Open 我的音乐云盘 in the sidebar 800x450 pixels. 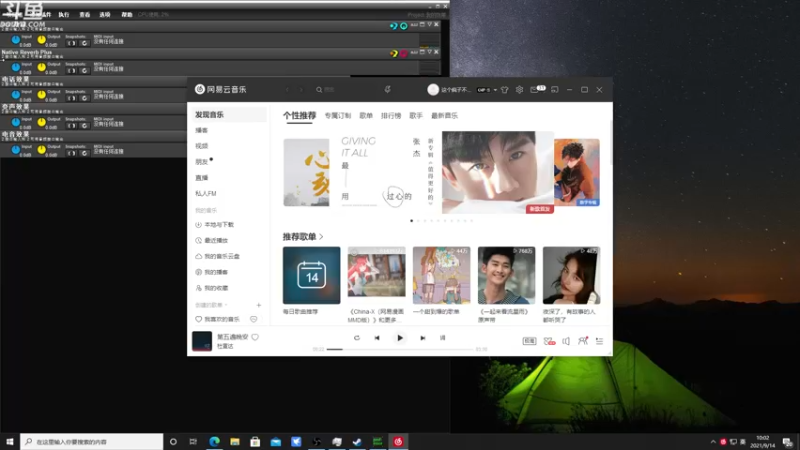tap(217, 256)
